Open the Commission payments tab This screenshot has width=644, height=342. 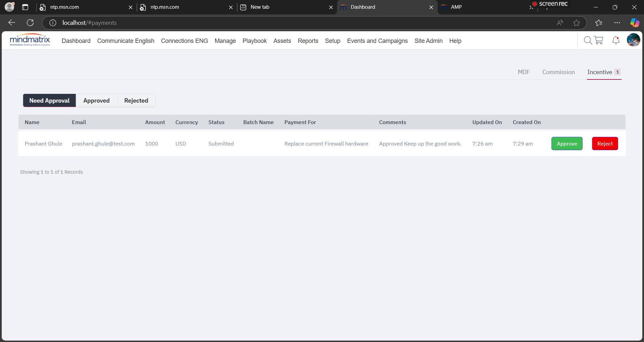[x=558, y=72]
